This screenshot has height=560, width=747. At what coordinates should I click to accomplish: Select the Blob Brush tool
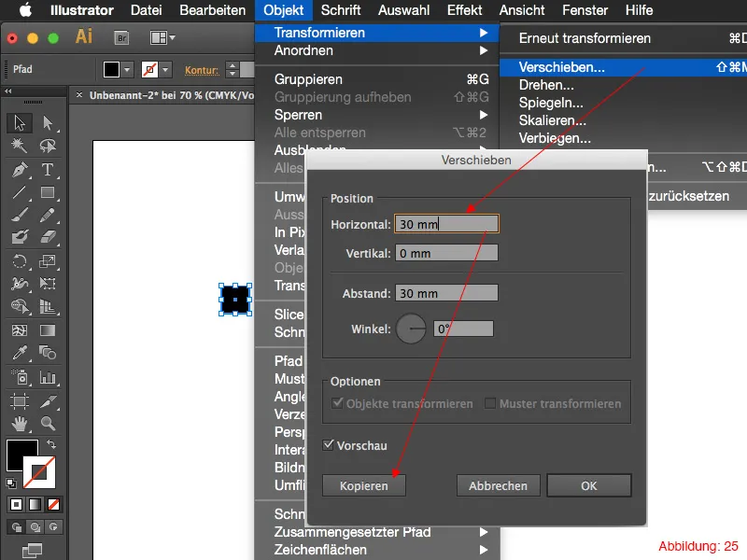pyautogui.click(x=20, y=237)
